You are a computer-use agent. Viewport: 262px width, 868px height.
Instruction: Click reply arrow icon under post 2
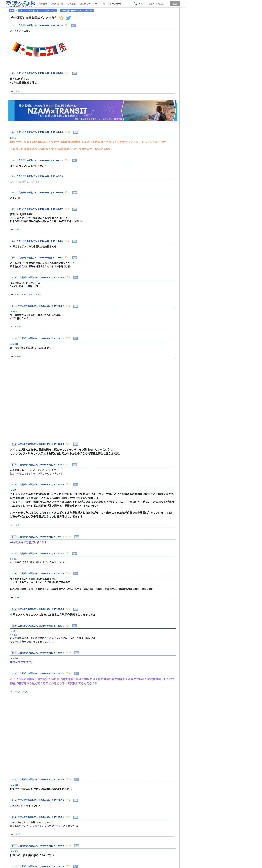(12, 91)
